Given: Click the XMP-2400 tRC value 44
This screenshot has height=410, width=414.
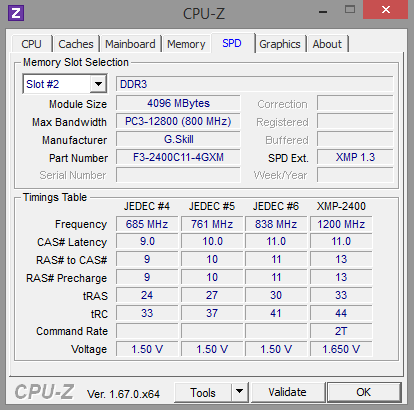Looking at the screenshot, I should (341, 313).
